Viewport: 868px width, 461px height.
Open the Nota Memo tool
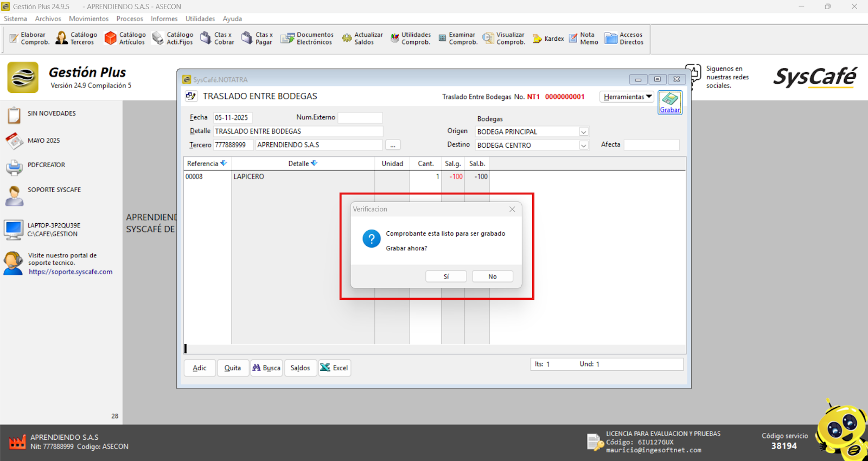coord(584,38)
